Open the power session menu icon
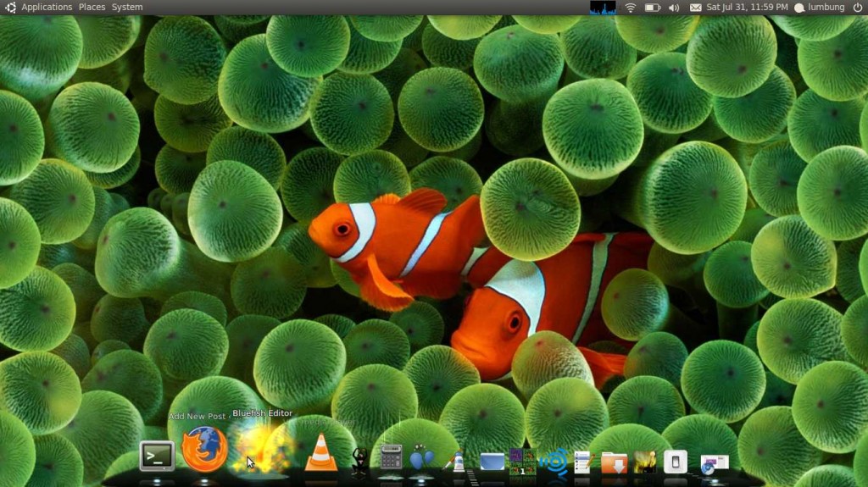Viewport: 868px width, 487px height. (x=858, y=7)
